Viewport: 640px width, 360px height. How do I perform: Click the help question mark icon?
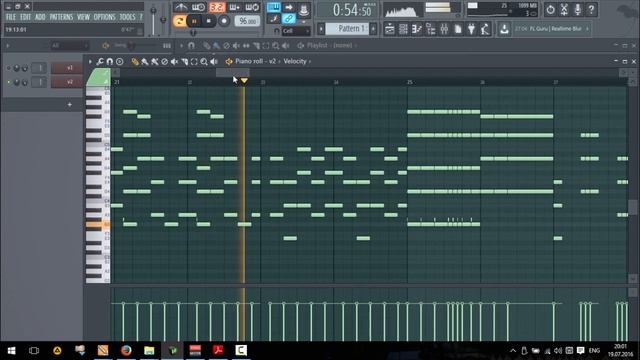click(591, 9)
